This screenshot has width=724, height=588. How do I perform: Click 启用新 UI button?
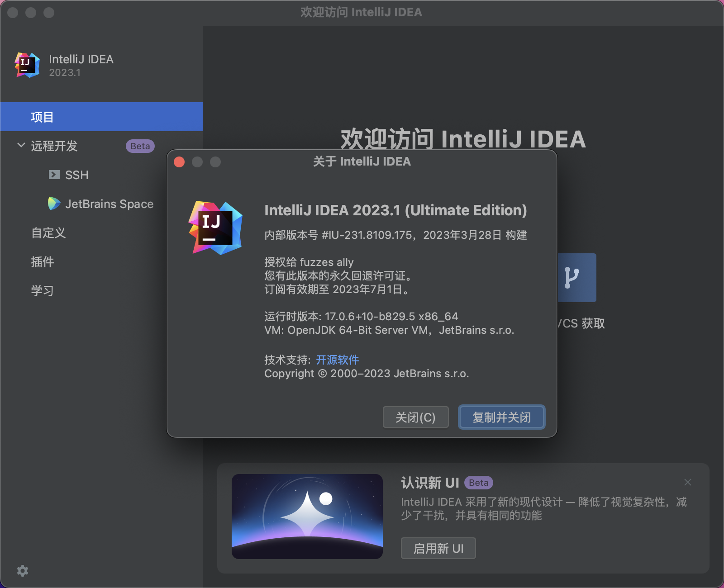coord(438,548)
